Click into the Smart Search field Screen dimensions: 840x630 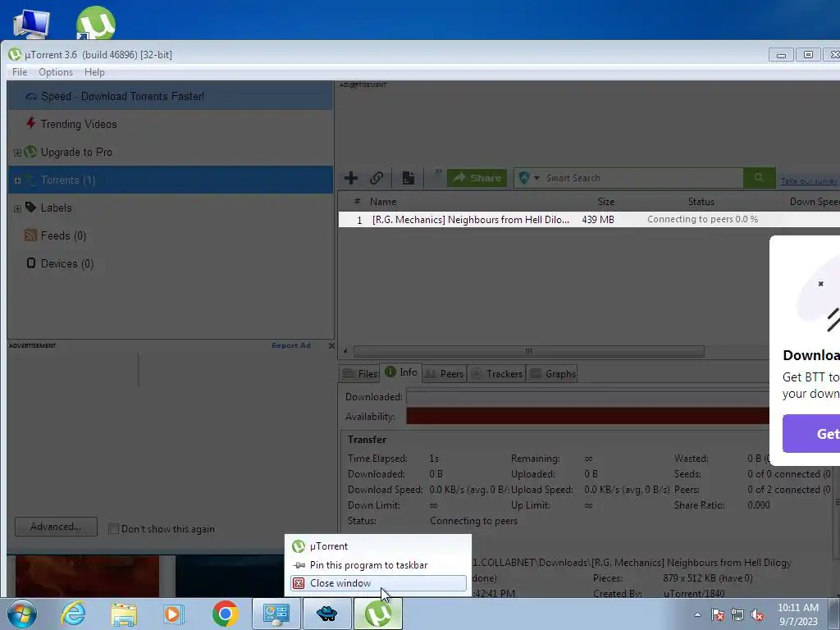click(x=641, y=178)
